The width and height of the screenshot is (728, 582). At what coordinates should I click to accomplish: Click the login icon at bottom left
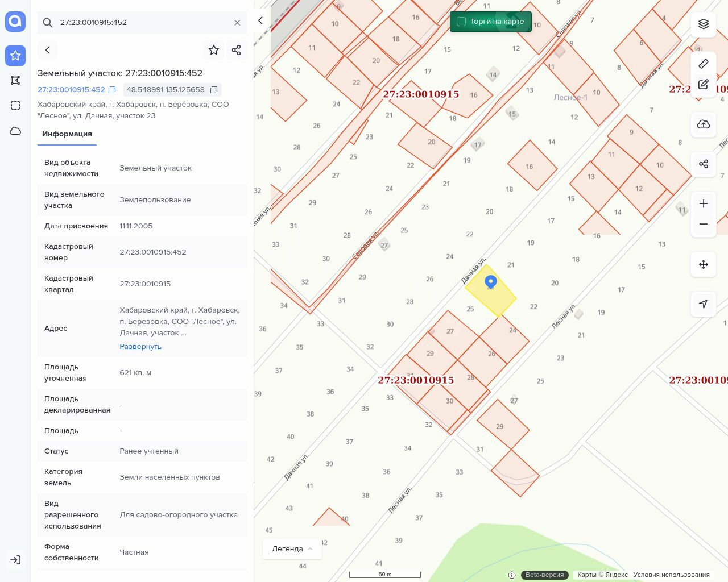[15, 560]
